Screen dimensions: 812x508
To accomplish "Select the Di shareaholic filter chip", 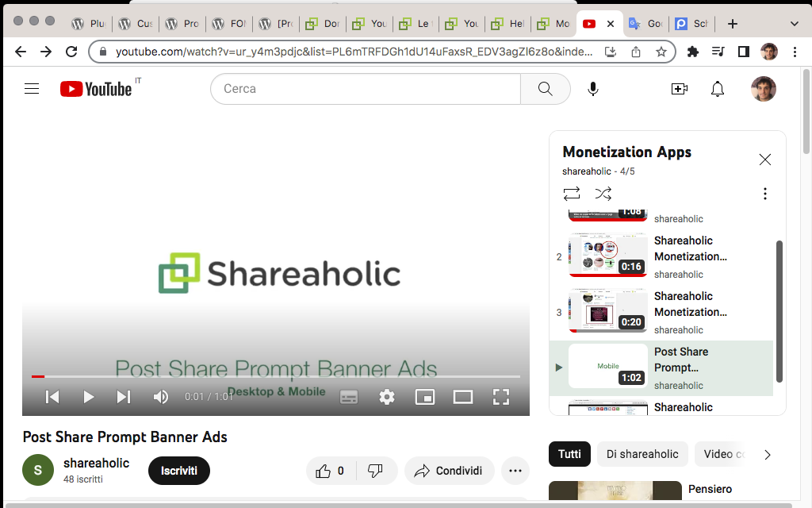I will tap(642, 454).
